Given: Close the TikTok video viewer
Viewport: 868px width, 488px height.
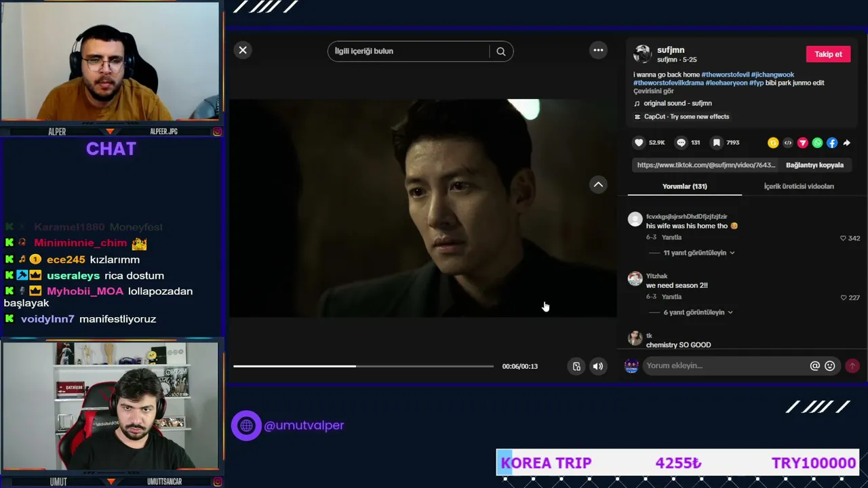Looking at the screenshot, I should pos(243,50).
